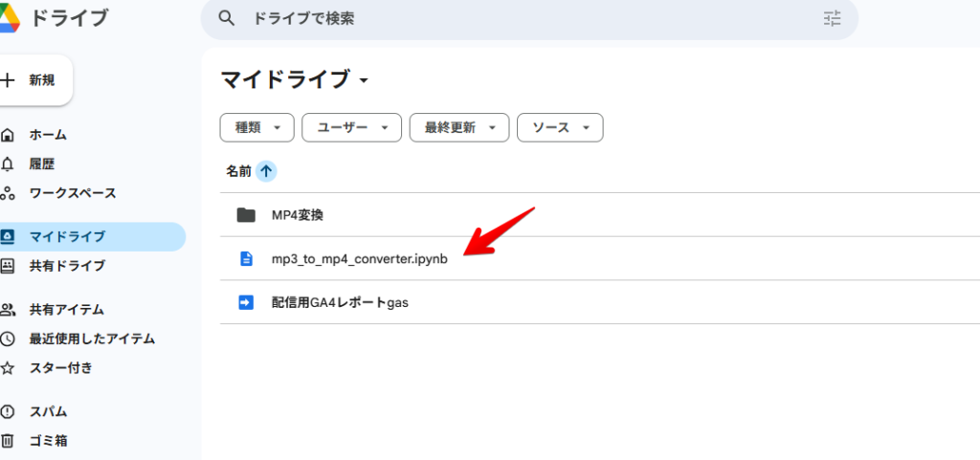Open the ソース filter dropdown

[560, 128]
